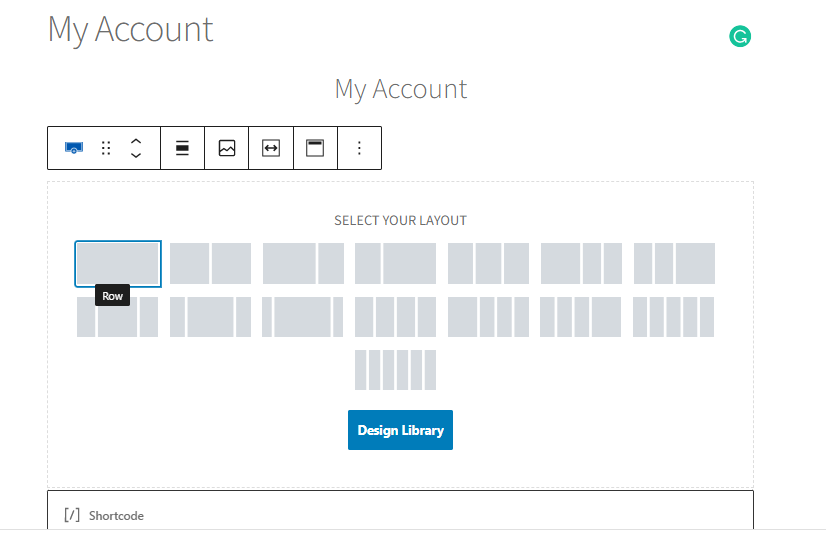Click the background image icon in toolbar
This screenshot has width=826, height=534.
(227, 148)
